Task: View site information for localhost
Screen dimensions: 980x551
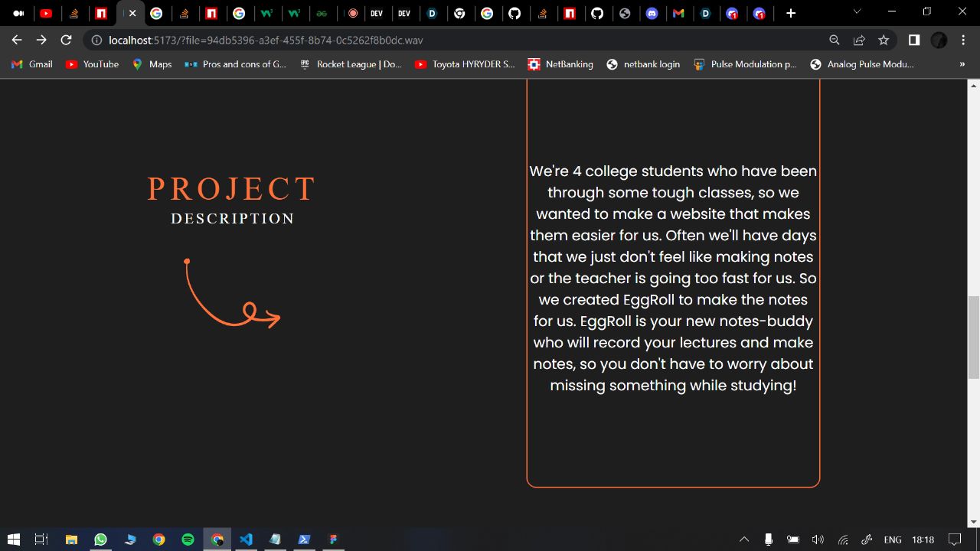Action: tap(96, 40)
